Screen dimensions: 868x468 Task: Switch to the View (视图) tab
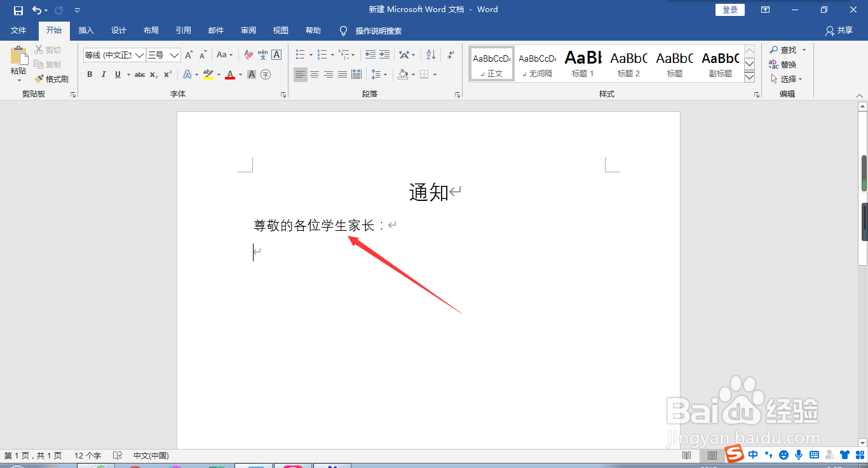281,31
